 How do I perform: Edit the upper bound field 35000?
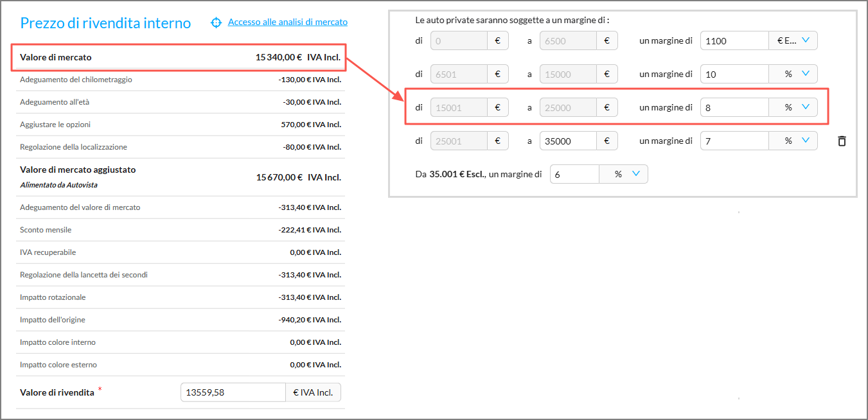coord(568,141)
